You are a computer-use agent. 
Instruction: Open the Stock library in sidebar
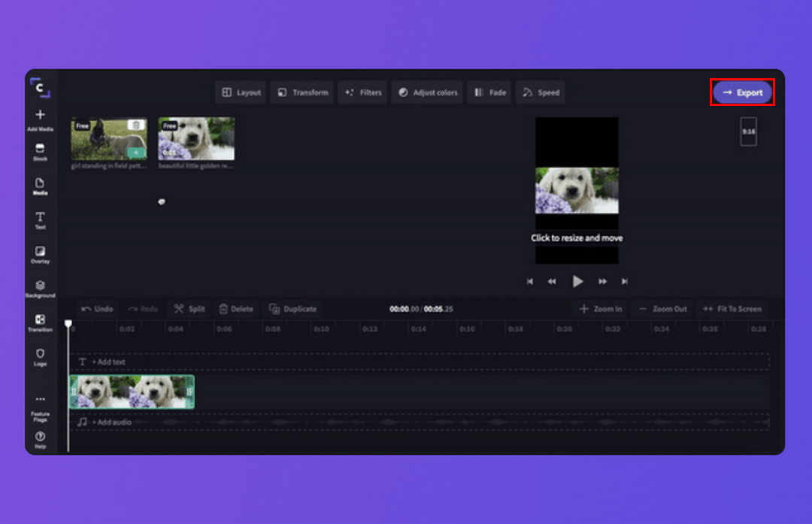click(x=40, y=152)
